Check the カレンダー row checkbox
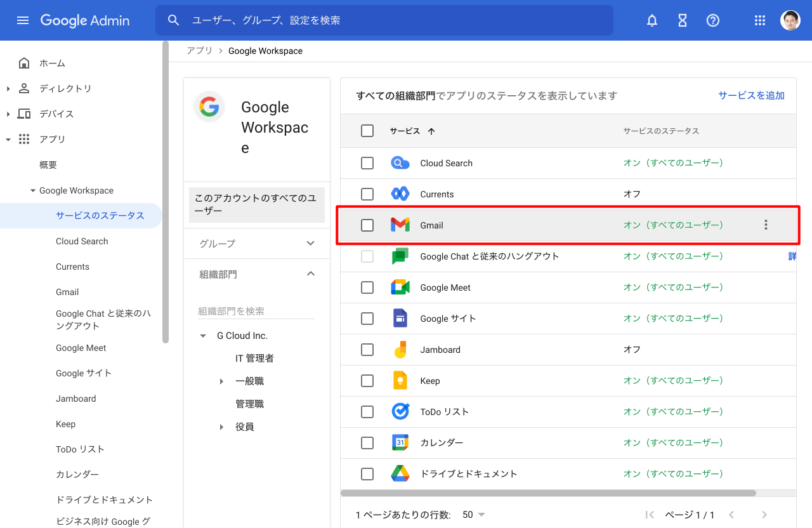 tap(367, 443)
